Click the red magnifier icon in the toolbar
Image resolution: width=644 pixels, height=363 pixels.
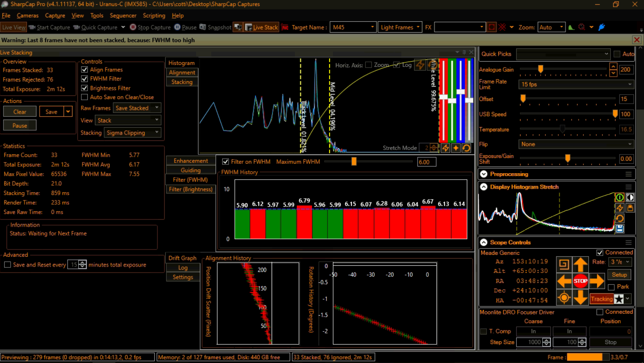pos(582,27)
